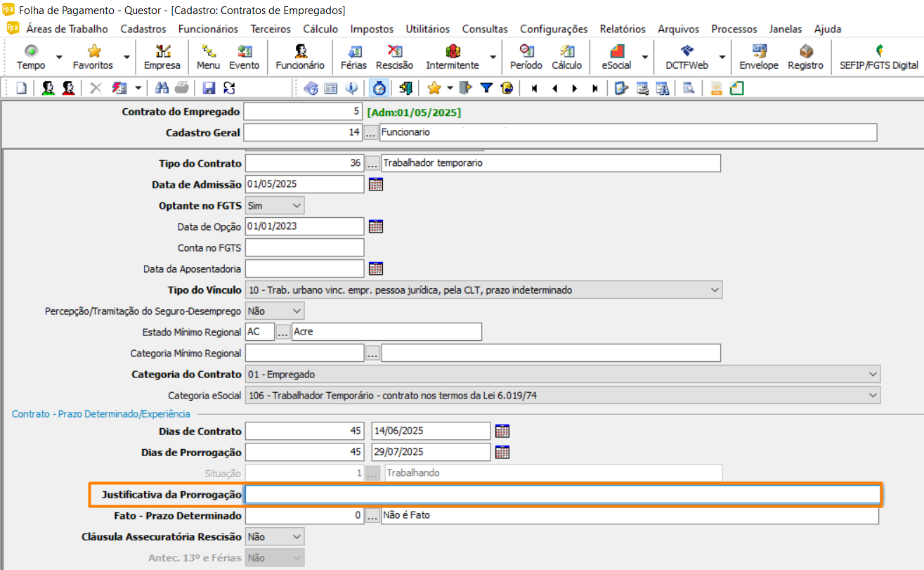Expand the Optante no FGTS dropdown
Viewport: 924px width, 570px height.
click(297, 206)
